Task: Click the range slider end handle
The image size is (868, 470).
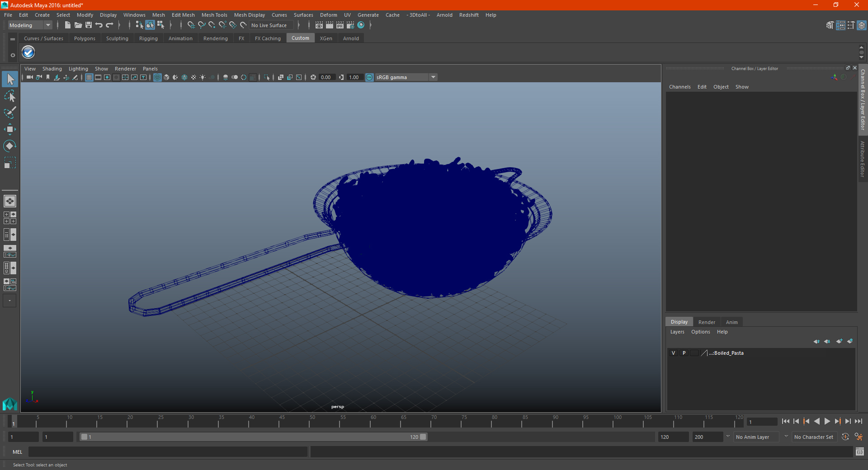Action: point(423,437)
